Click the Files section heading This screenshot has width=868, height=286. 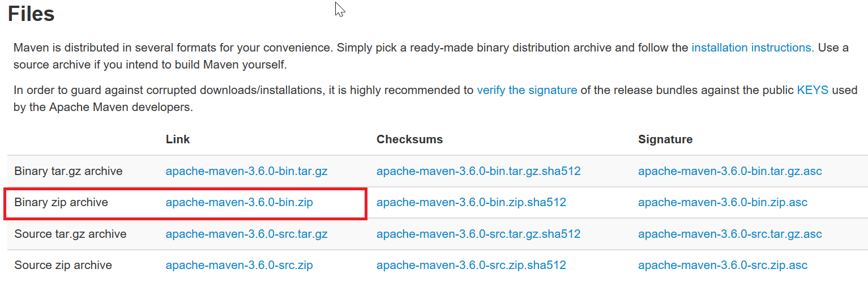[32, 14]
